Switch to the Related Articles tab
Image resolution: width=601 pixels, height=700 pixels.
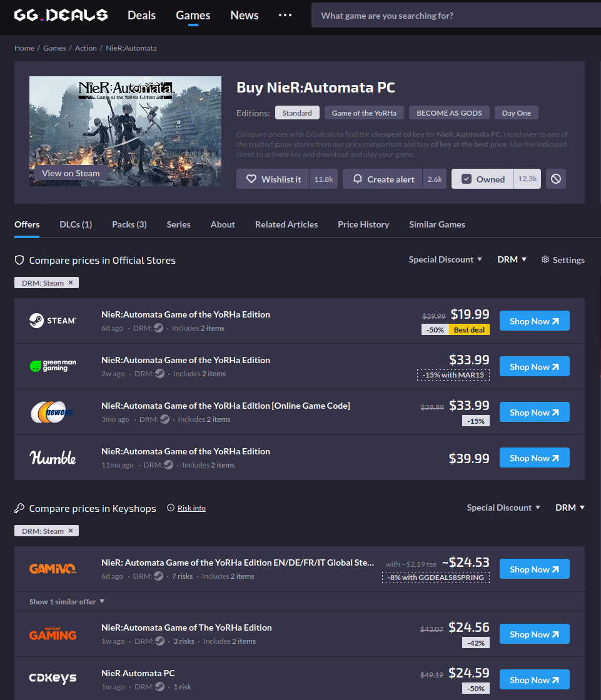click(x=286, y=224)
